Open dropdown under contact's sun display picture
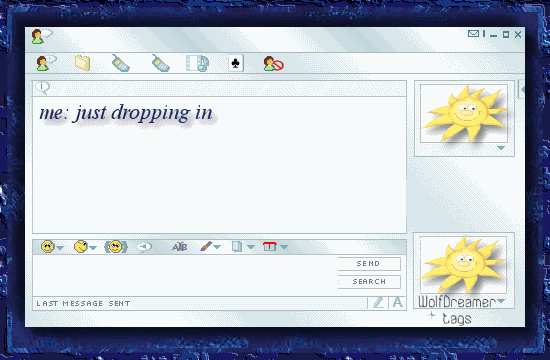 501,148
